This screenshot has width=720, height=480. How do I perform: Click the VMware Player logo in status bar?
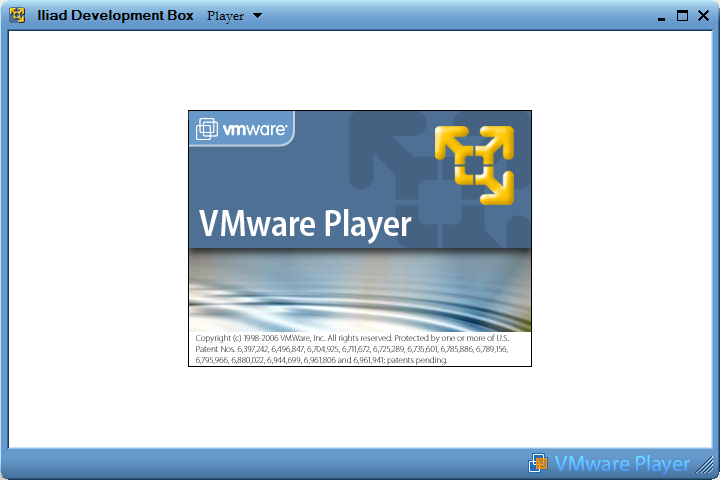(609, 463)
